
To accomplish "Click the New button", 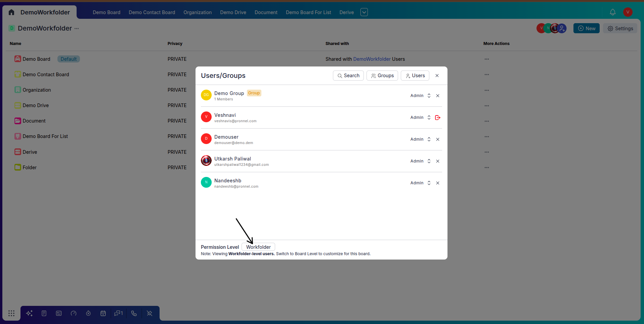I will [587, 29].
